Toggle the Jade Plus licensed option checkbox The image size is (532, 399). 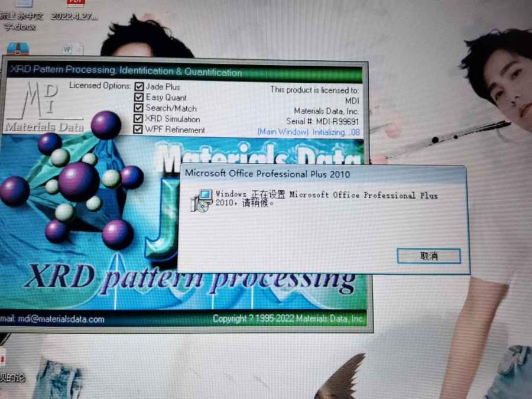pos(139,86)
